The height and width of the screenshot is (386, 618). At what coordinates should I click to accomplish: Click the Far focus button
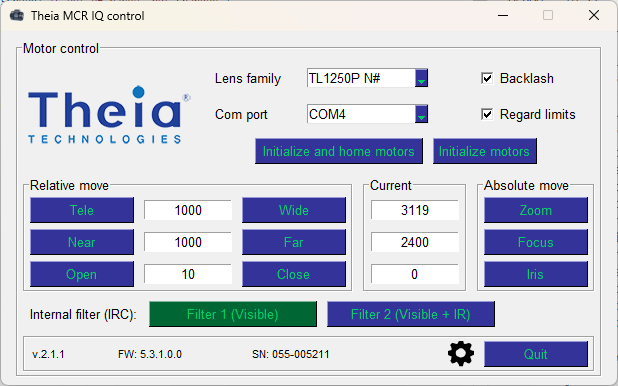294,242
